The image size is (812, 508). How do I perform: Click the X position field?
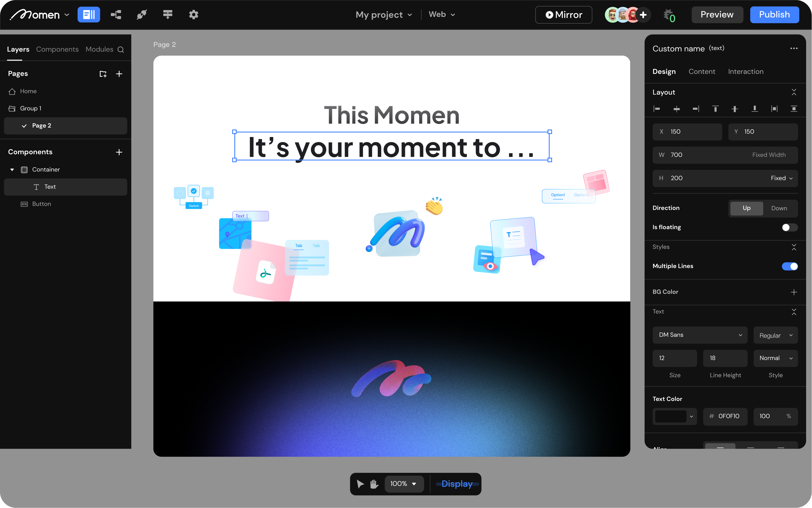(687, 132)
